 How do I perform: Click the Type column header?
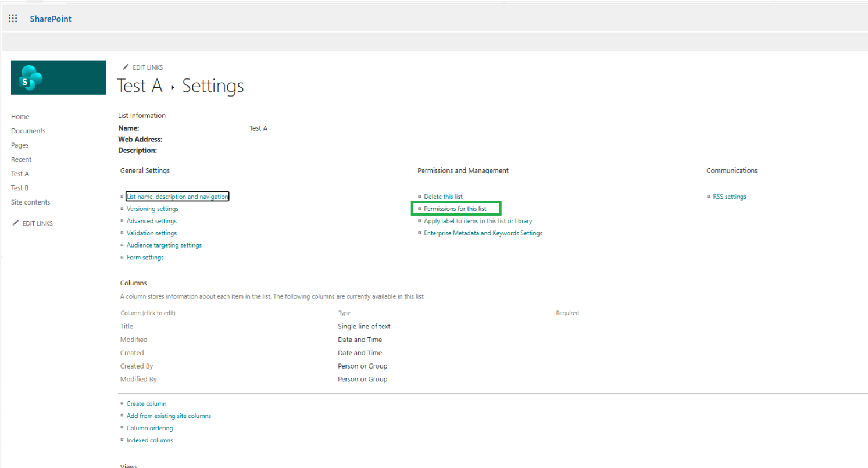tap(344, 313)
